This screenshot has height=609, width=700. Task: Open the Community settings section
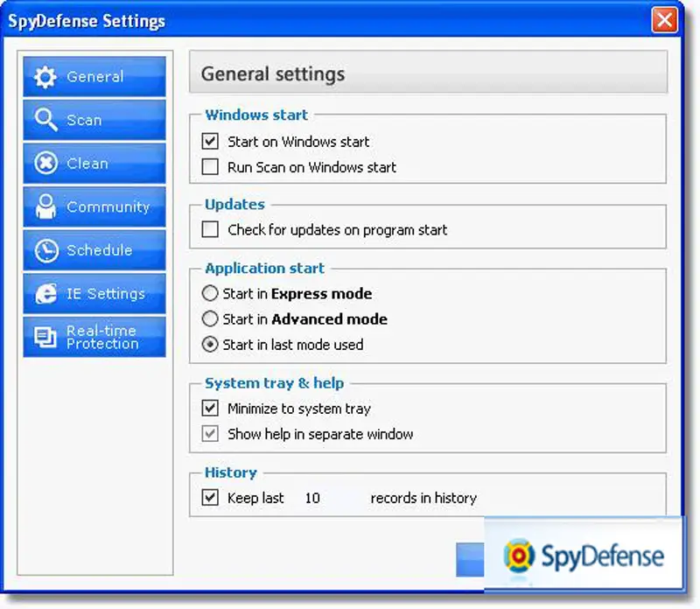[94, 206]
